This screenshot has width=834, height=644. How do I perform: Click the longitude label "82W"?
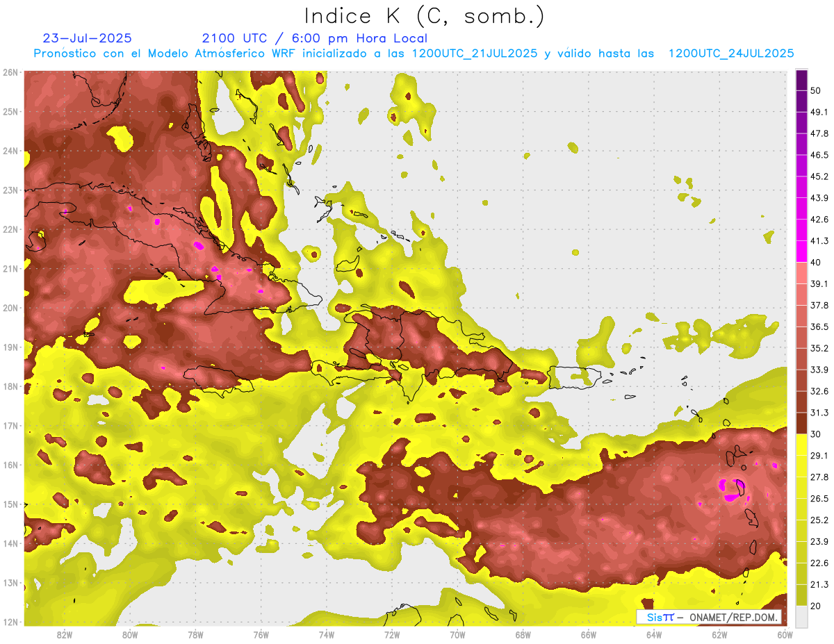click(65, 635)
